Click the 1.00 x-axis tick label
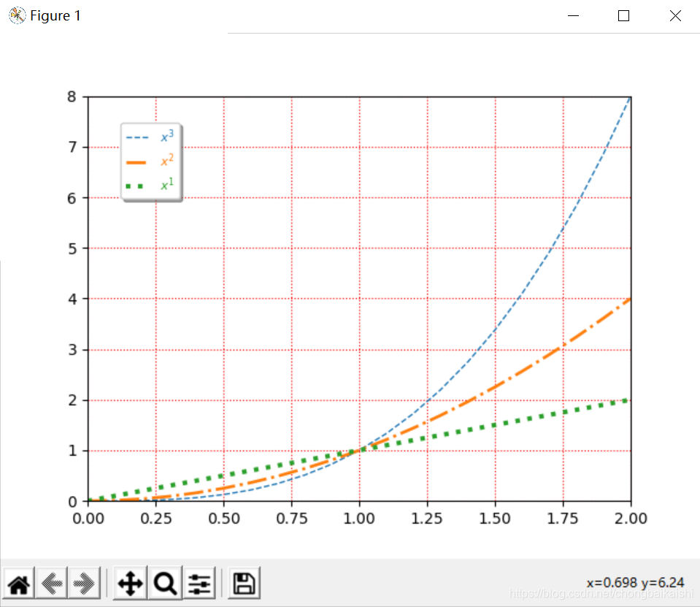 [359, 518]
